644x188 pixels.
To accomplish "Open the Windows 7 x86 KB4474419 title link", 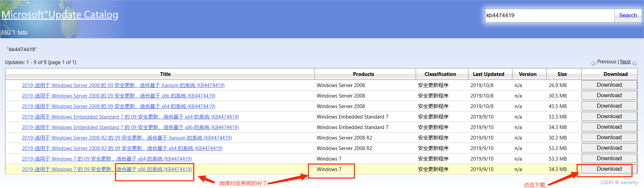I will (107, 169).
